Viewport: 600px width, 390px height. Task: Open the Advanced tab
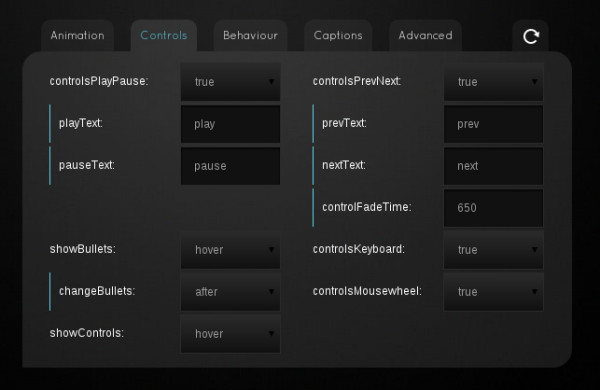425,36
